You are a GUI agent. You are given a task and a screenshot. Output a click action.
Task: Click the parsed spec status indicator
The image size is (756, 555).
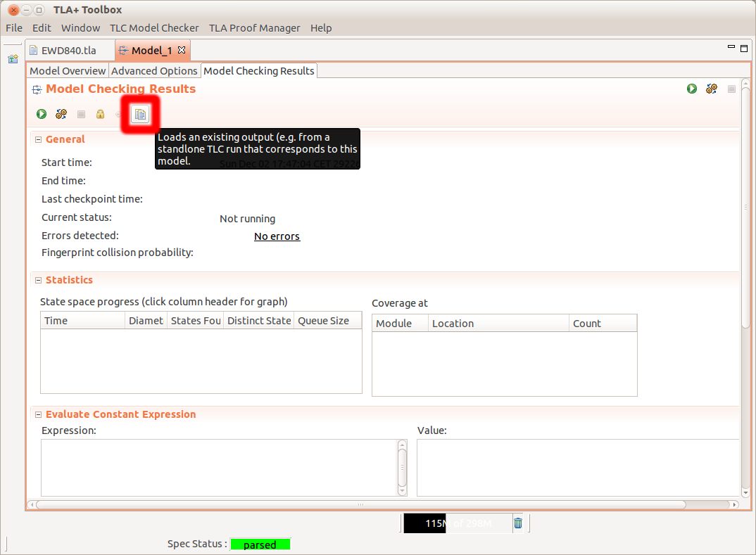click(x=260, y=544)
